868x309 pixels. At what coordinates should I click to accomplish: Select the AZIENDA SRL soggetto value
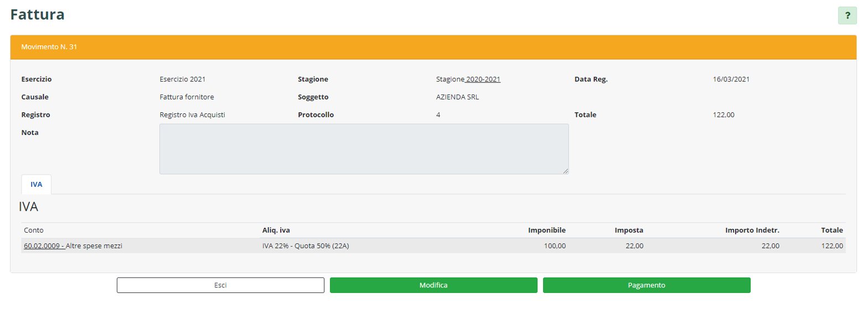pyautogui.click(x=457, y=97)
